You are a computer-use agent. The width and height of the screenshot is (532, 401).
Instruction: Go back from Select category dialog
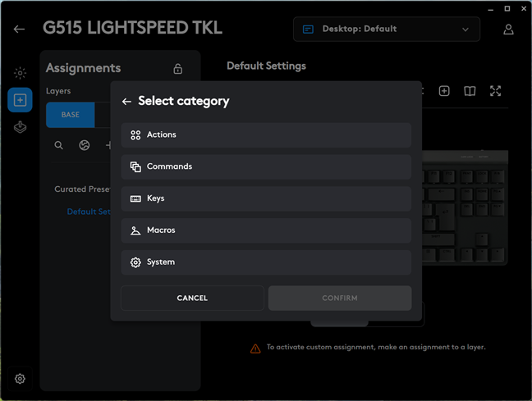126,102
